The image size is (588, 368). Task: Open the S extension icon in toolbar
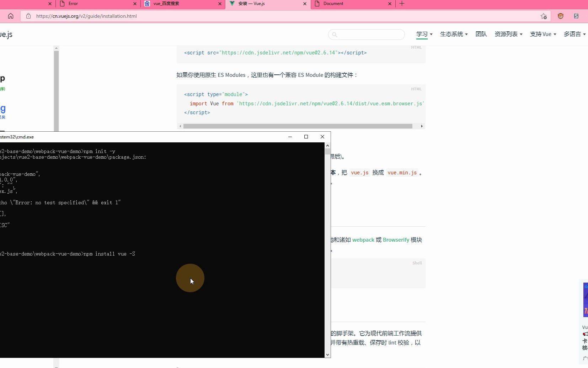click(576, 16)
